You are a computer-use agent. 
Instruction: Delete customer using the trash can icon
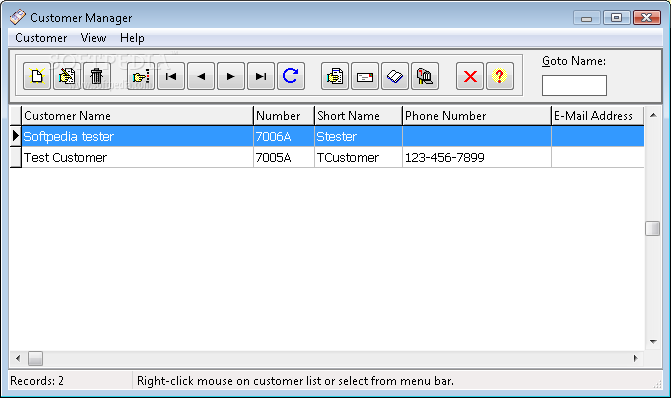tap(97, 76)
